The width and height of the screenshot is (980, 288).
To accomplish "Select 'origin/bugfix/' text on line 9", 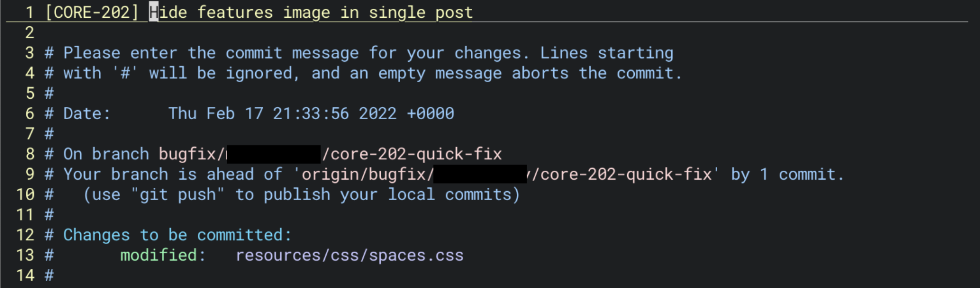I will coord(367,175).
